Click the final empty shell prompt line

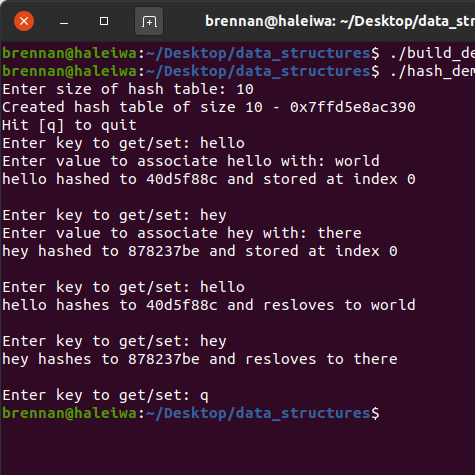(191, 413)
